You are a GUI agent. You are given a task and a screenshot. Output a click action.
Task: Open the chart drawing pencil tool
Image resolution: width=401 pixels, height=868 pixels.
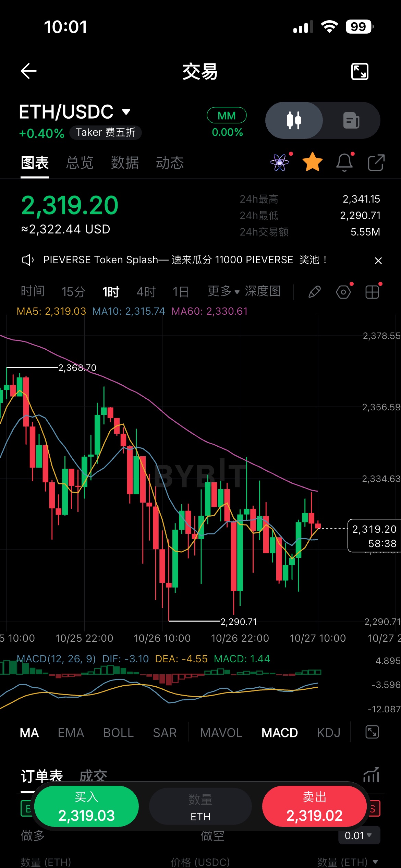point(314,292)
